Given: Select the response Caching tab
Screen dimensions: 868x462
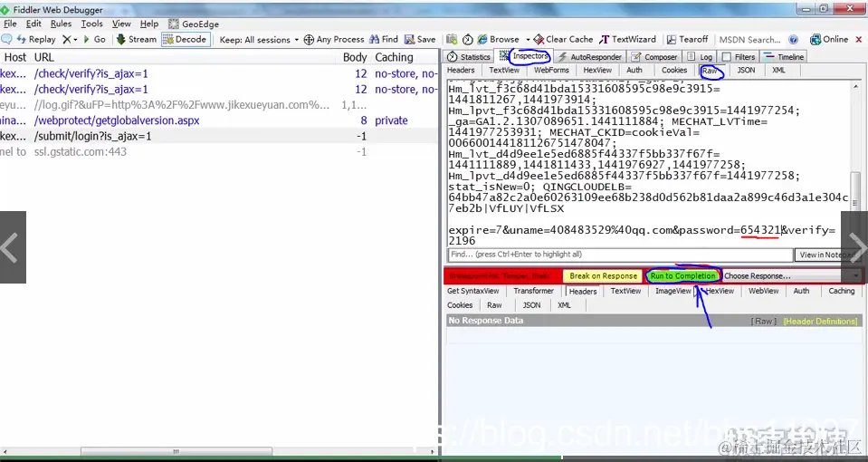Looking at the screenshot, I should tap(842, 291).
